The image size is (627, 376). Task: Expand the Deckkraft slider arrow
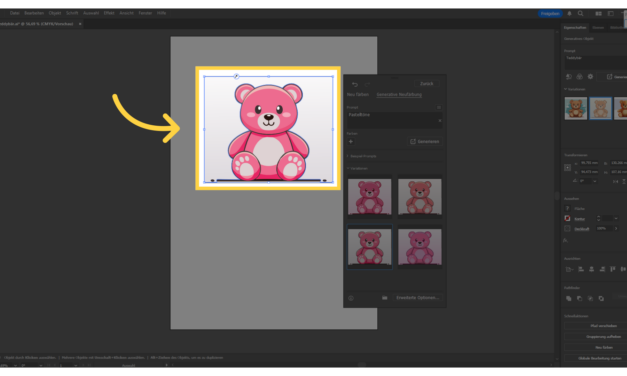[x=616, y=228]
